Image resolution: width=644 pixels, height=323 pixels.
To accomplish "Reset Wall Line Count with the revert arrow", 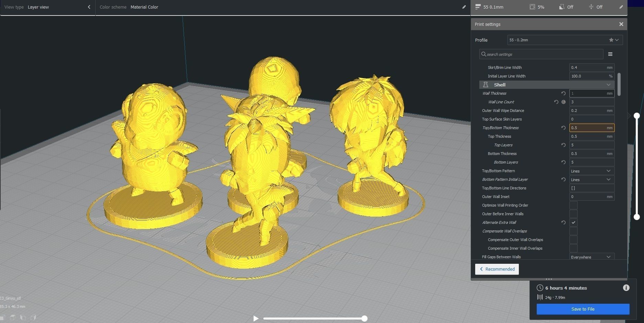I will pyautogui.click(x=556, y=102).
